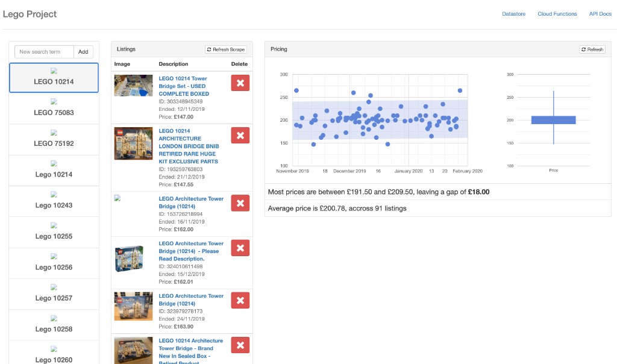
Task: Open the API Docs link
Action: [x=600, y=14]
